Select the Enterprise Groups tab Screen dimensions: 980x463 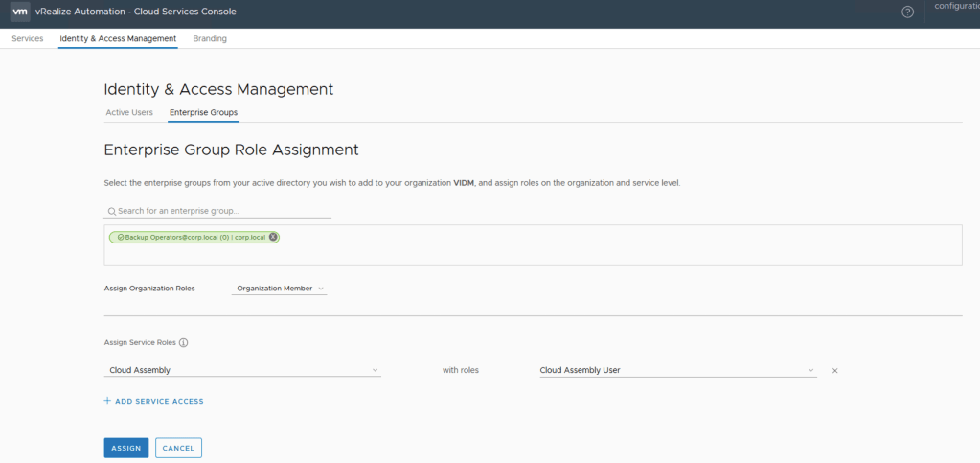(x=203, y=112)
